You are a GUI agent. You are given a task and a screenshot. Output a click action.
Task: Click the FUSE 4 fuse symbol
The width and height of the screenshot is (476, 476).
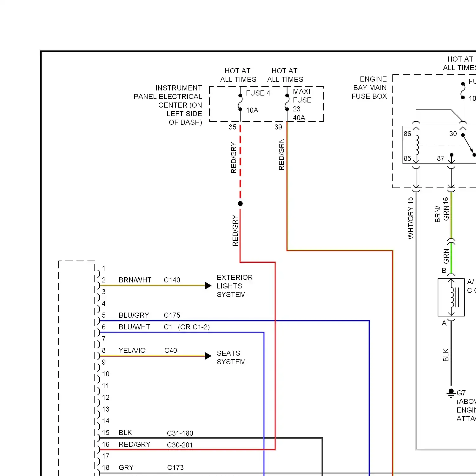coord(240,102)
